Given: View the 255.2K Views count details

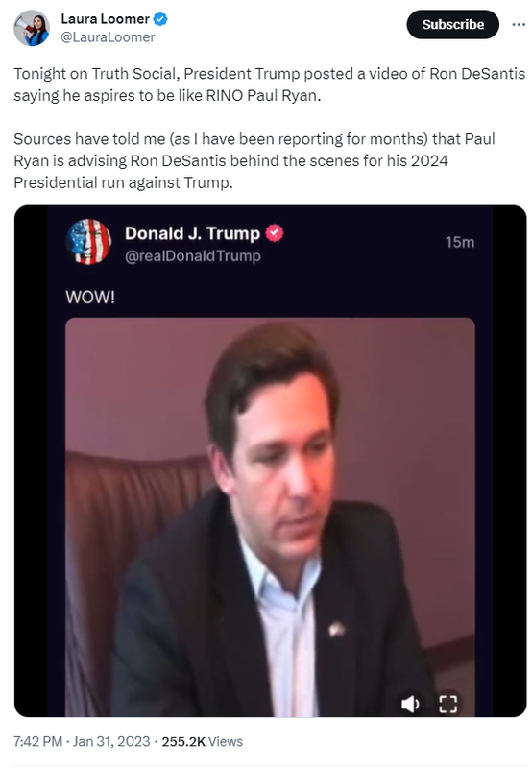Looking at the screenshot, I should tap(202, 741).
